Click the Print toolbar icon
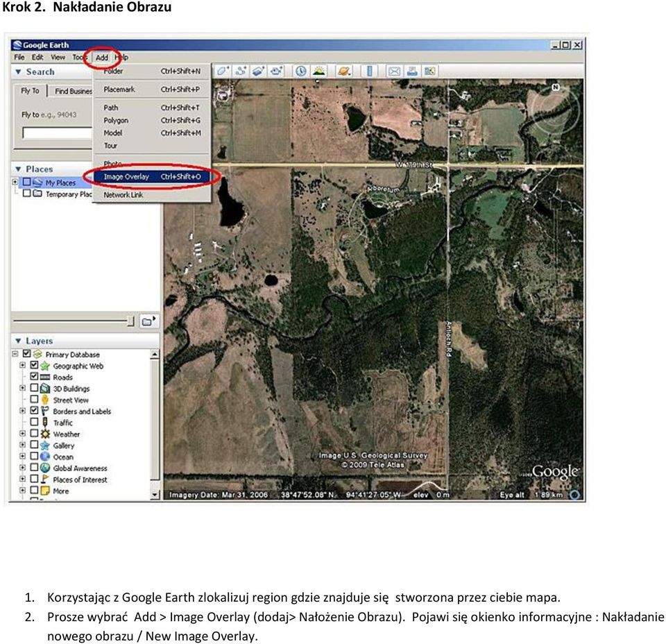The width and height of the screenshot is (666, 644). (x=412, y=71)
